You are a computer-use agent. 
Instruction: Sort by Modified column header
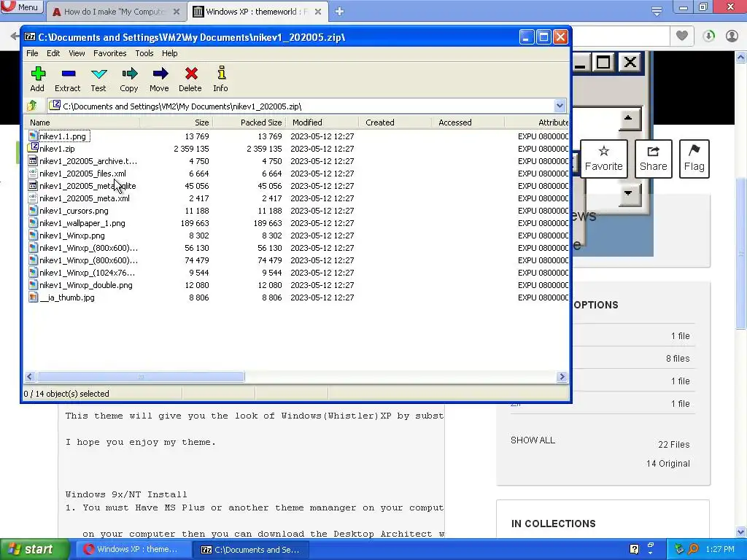(322, 122)
